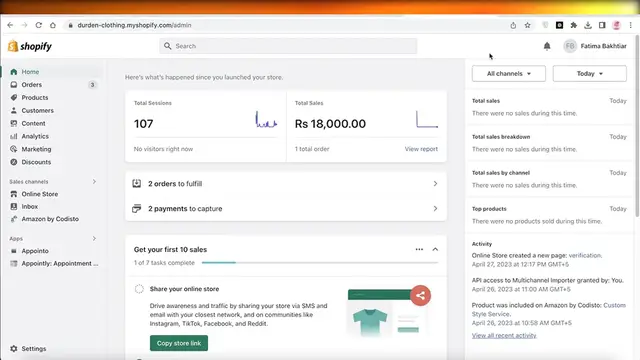The width and height of the screenshot is (640, 360).
Task: Click the Products tag icon
Action: tap(14, 98)
